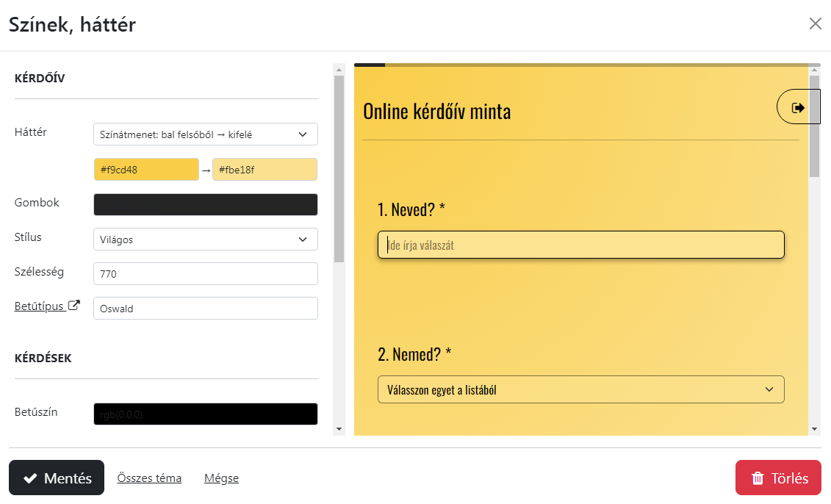Click the settings panel scroll down arrow

tap(339, 429)
